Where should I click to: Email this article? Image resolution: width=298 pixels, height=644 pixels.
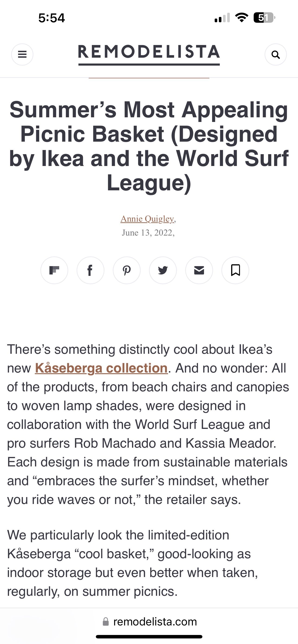coord(199,270)
